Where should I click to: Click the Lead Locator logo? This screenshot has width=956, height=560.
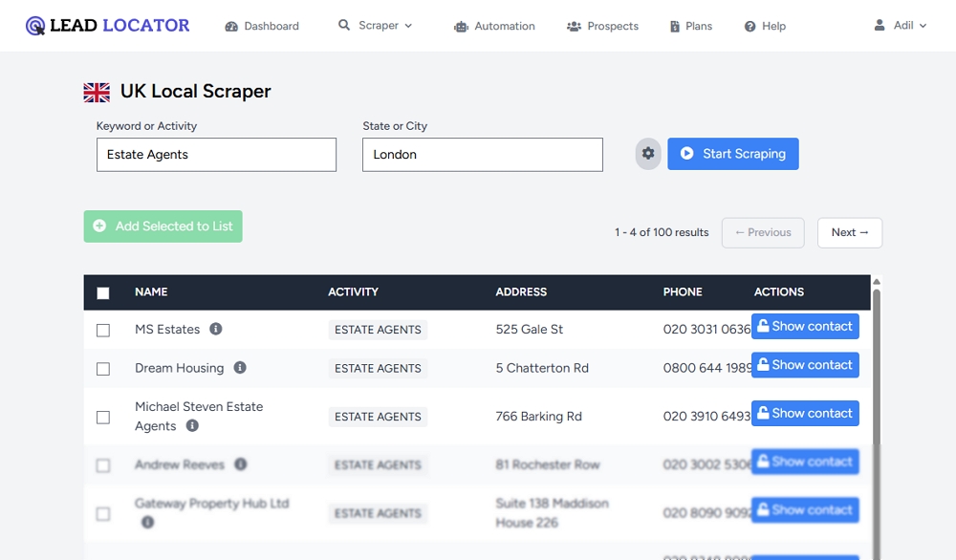pyautogui.click(x=107, y=26)
